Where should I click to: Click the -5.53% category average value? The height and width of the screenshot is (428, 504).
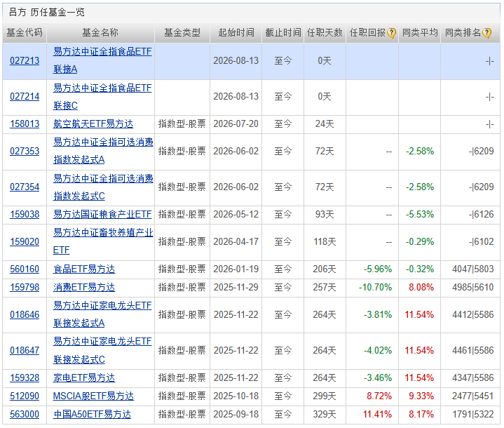(420, 214)
